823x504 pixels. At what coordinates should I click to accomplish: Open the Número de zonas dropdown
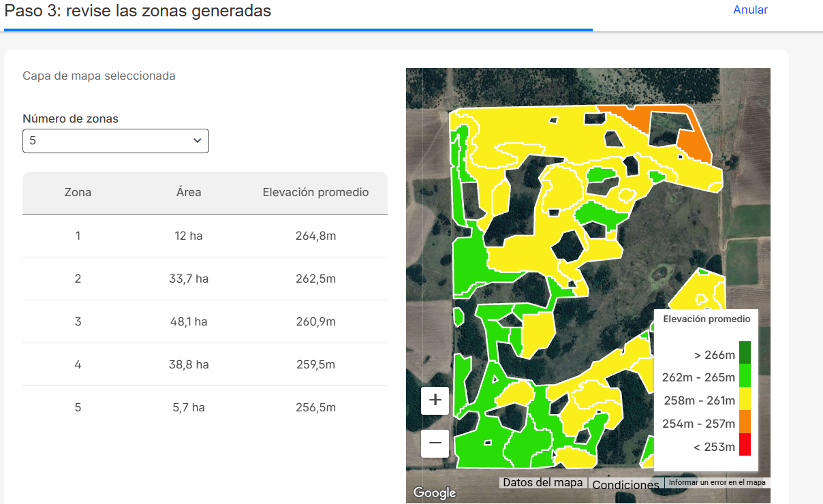pyautogui.click(x=116, y=141)
